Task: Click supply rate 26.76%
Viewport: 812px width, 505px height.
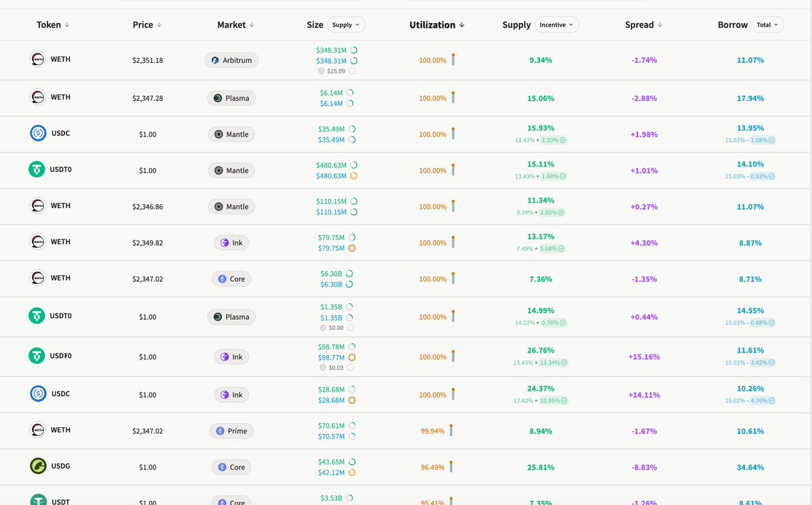Action: click(541, 350)
